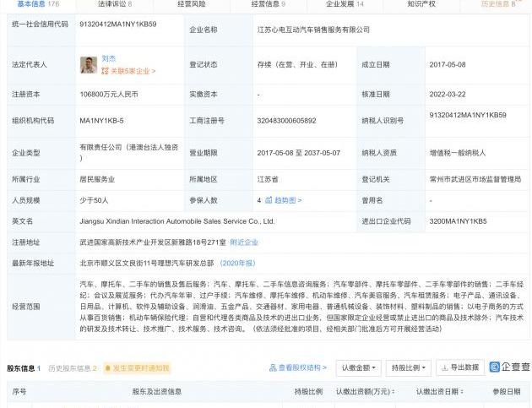Click the related-companies icon beside 关联5家企业
The width and height of the screenshot is (532, 408).
tap(105, 71)
